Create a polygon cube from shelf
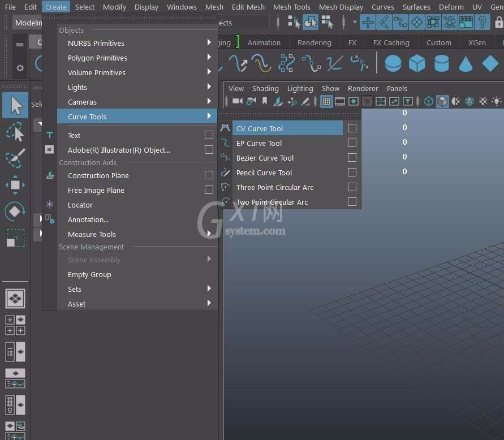Viewport: 504px width, 440px height. 417,63
